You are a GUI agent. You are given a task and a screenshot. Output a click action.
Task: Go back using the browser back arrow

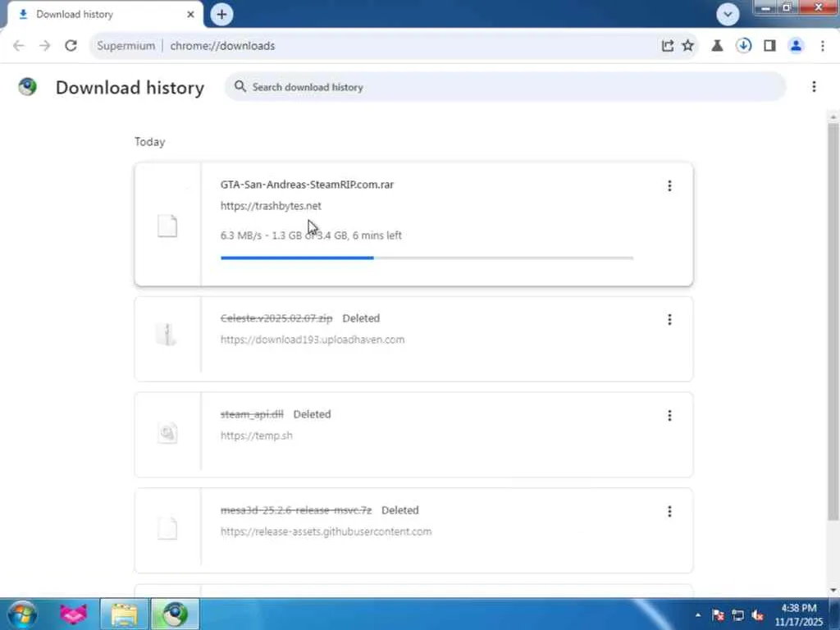pyautogui.click(x=19, y=46)
